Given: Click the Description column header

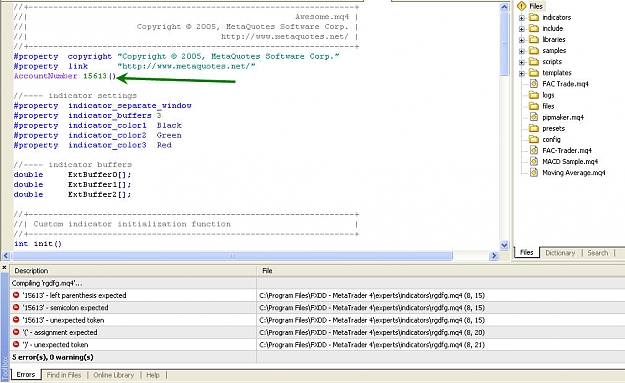Looking at the screenshot, I should point(134,271).
